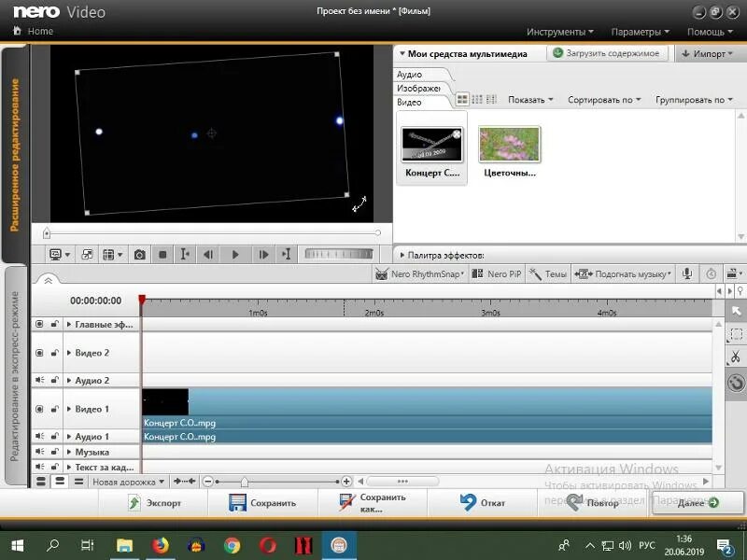
Task: Open Подогнать музыку (fit music) tool
Action: [x=623, y=274]
